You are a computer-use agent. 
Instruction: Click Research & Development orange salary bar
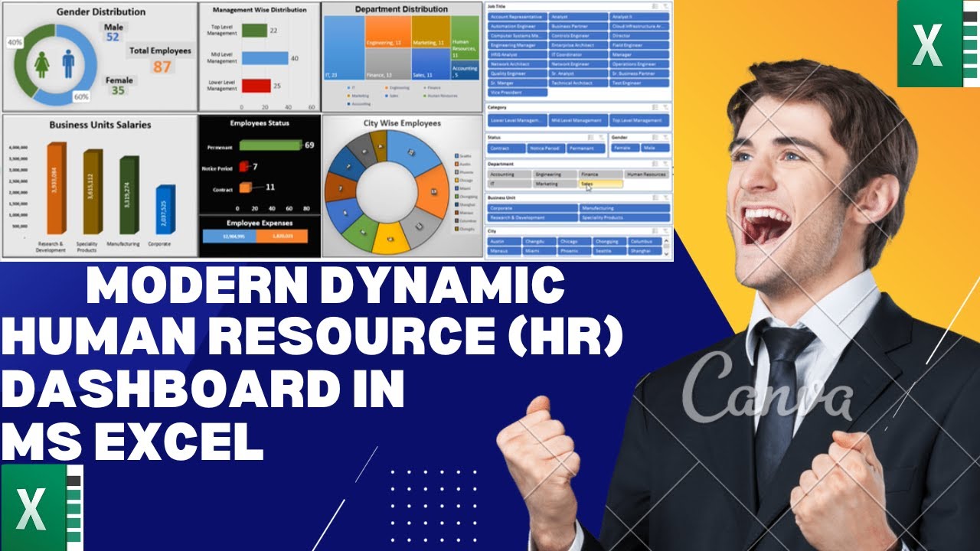tap(57, 188)
